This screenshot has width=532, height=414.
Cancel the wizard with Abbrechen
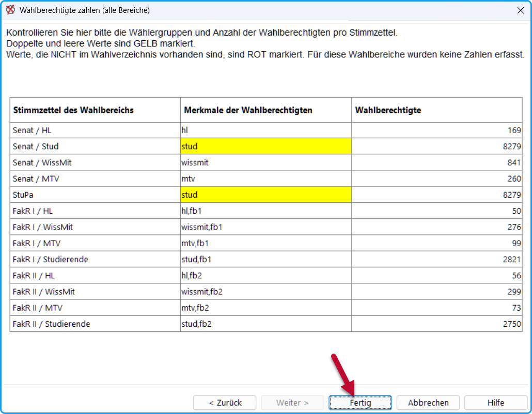(x=428, y=403)
